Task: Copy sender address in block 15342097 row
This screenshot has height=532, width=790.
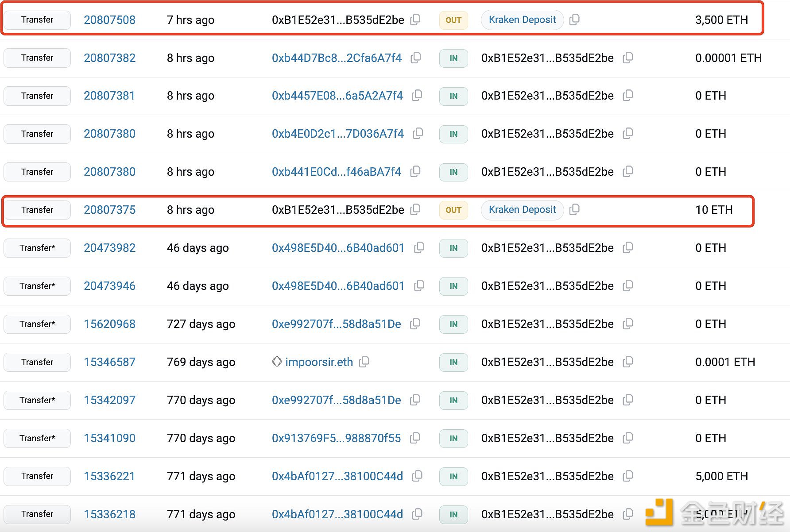Action: click(x=415, y=400)
